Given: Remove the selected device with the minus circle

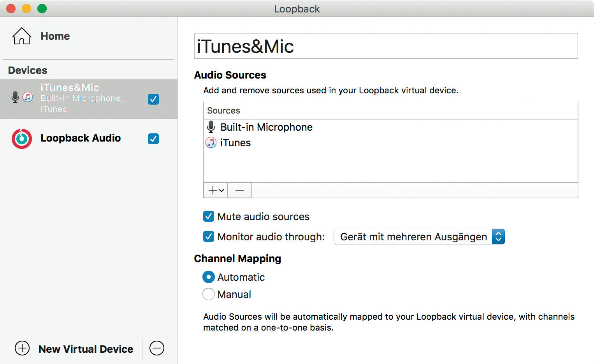Looking at the screenshot, I should coord(157,348).
